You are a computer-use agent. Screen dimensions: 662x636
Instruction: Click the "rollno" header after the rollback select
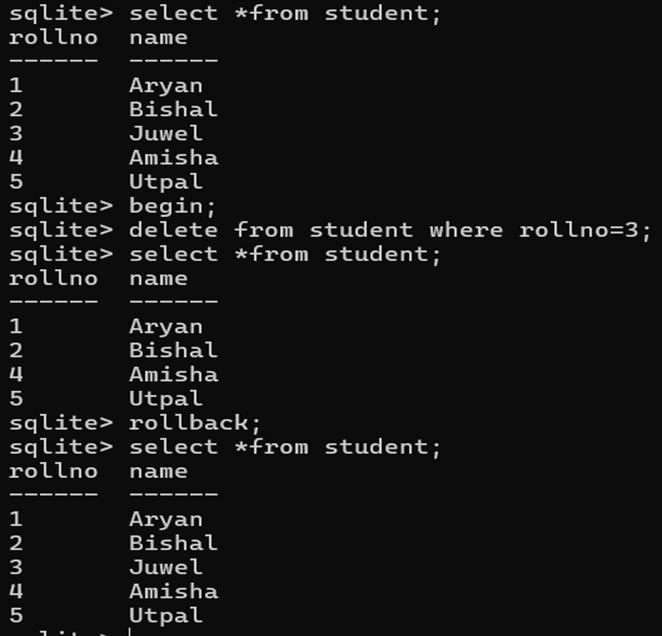point(54,471)
